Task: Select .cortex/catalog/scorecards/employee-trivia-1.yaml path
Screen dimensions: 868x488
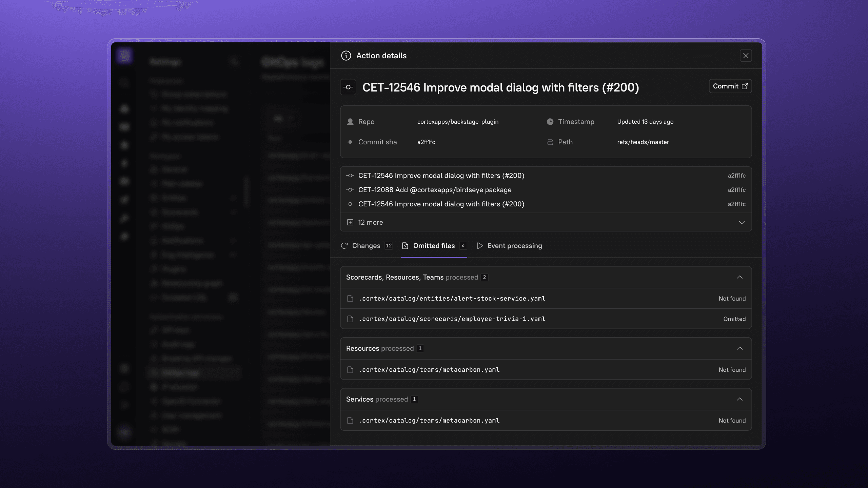Action: 452,319
